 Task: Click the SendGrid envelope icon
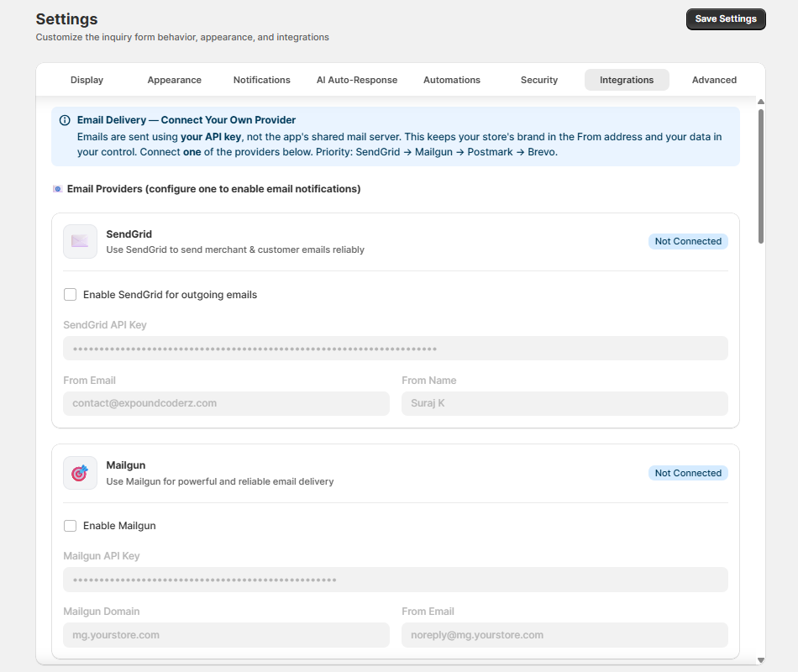click(80, 242)
